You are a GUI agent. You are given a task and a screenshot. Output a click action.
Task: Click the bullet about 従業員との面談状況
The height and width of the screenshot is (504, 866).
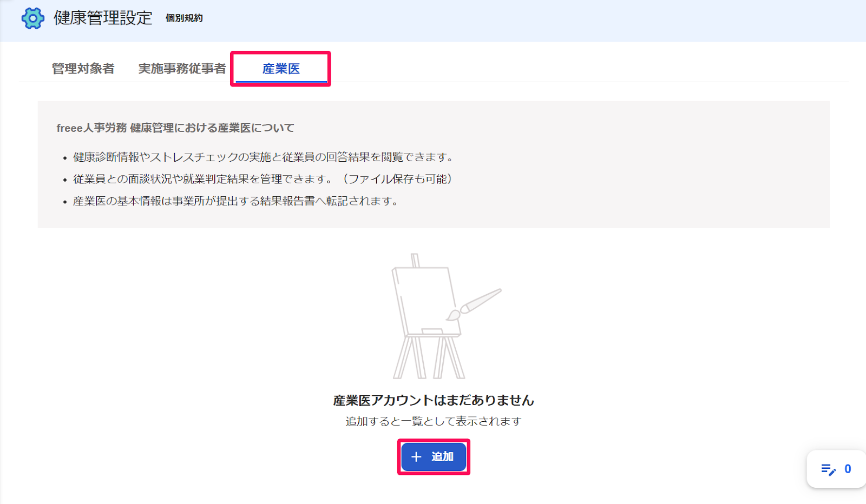click(x=263, y=179)
